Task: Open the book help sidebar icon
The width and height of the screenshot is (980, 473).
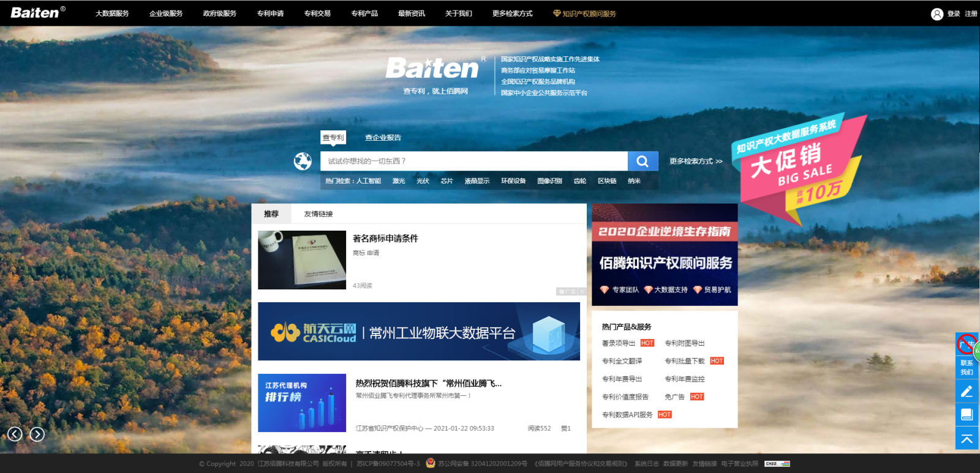Action: point(967,415)
